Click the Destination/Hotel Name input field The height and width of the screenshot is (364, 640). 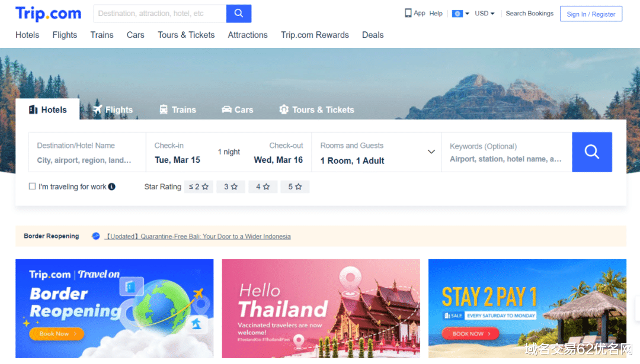(x=87, y=152)
